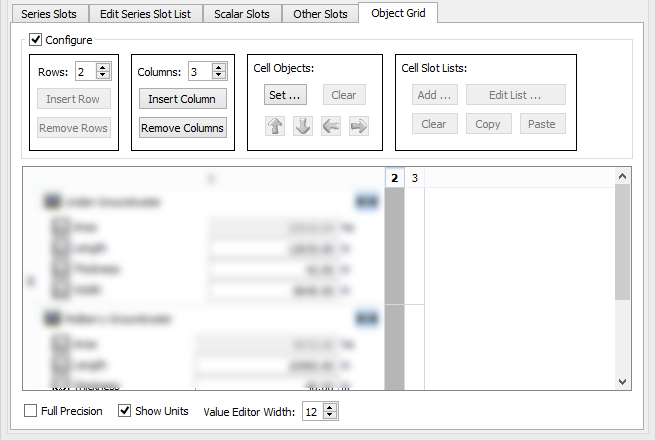Disable the Show Units checkbox
Screen dimensions: 656x441
point(125,411)
